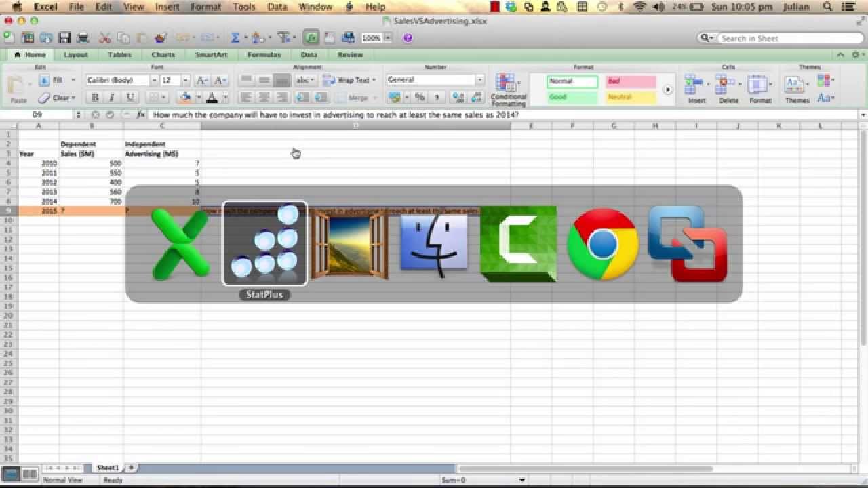The width and height of the screenshot is (868, 488).
Task: Switch to Page Layout view in status bar
Action: pos(29,474)
